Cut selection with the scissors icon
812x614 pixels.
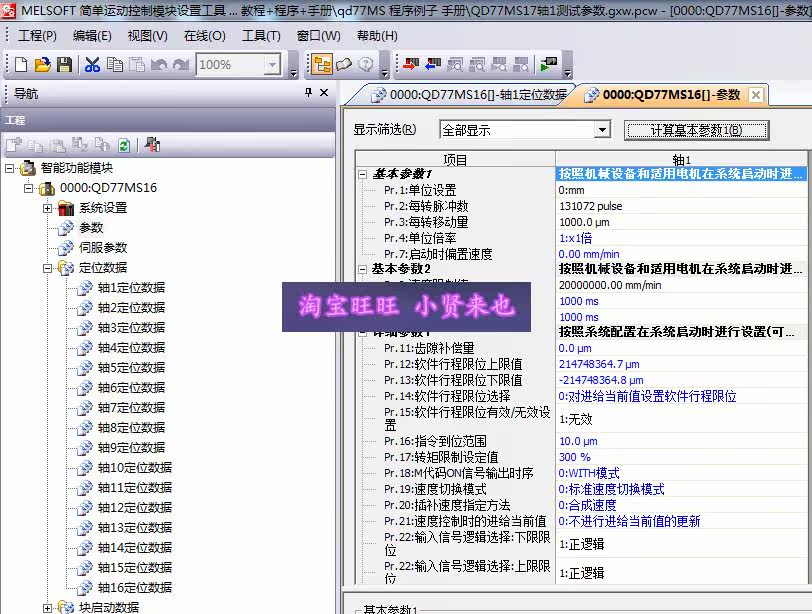point(92,65)
